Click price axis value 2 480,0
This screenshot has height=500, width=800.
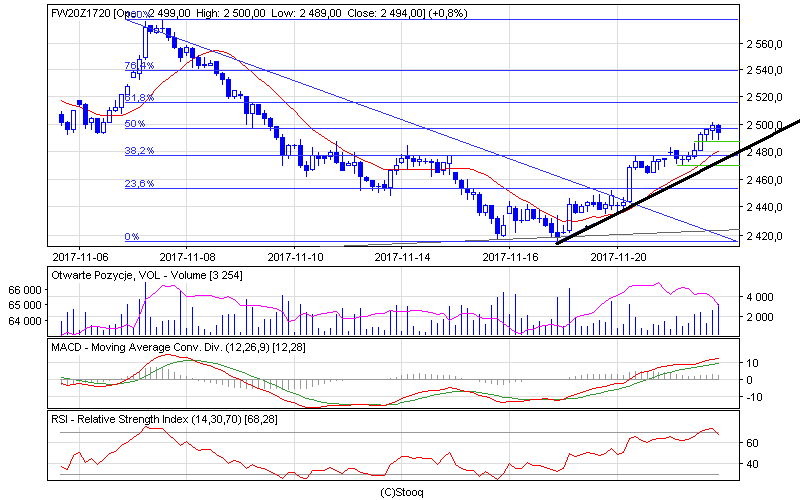click(x=764, y=153)
